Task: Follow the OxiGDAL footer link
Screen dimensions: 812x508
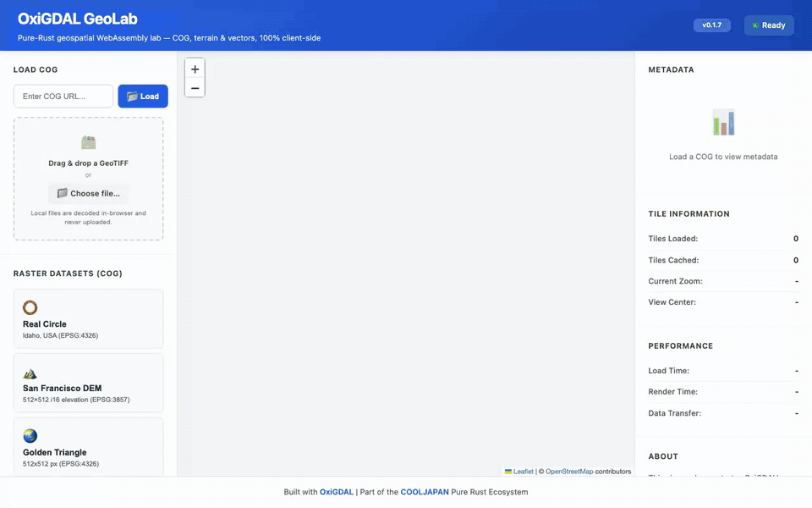Action: point(336,492)
